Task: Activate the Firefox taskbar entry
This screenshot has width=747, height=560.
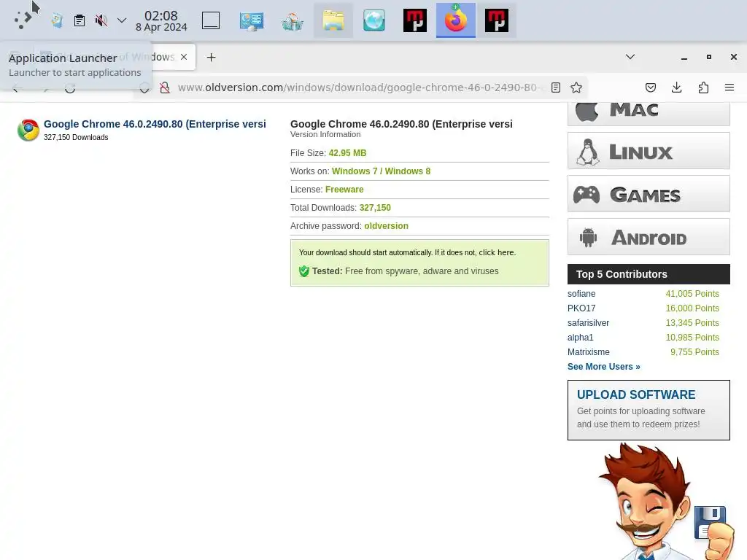Action: [x=456, y=20]
